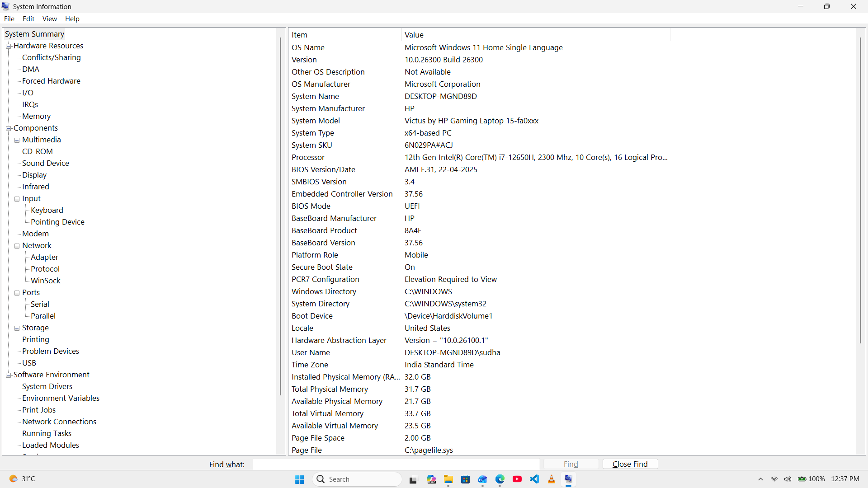Open Task View from the taskbar
The height and width of the screenshot is (488, 868).
pyautogui.click(x=413, y=479)
